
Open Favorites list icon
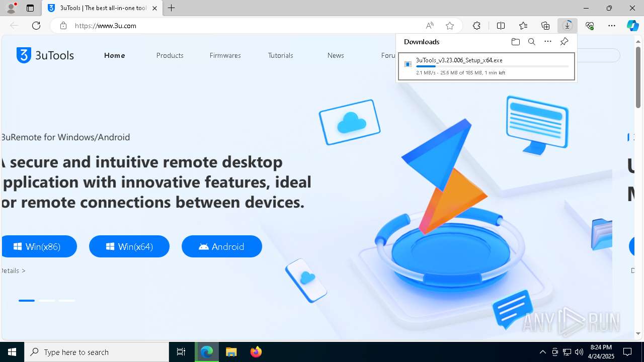click(x=523, y=26)
